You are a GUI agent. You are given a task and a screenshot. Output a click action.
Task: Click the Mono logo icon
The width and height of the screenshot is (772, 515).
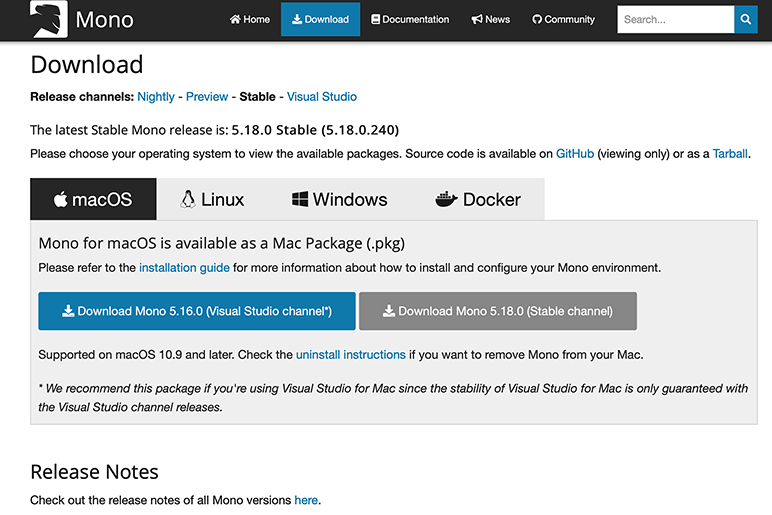click(x=48, y=19)
